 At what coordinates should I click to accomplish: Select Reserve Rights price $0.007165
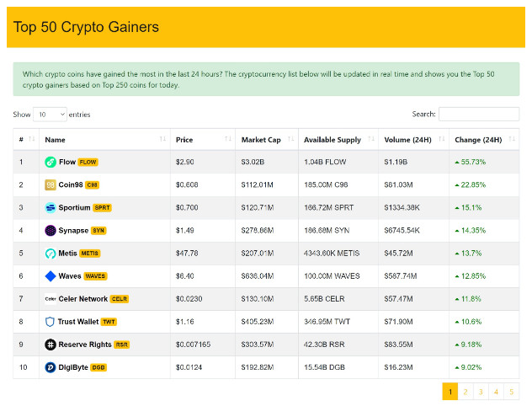tap(193, 345)
